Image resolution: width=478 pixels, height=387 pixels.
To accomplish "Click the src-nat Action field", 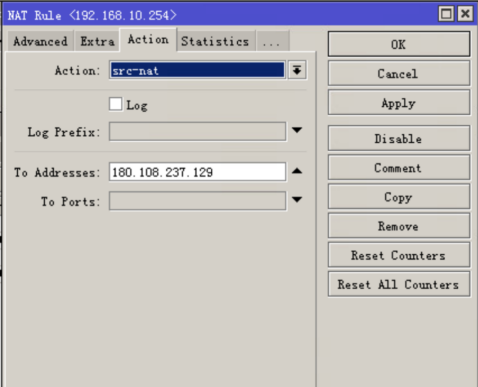I will 197,70.
